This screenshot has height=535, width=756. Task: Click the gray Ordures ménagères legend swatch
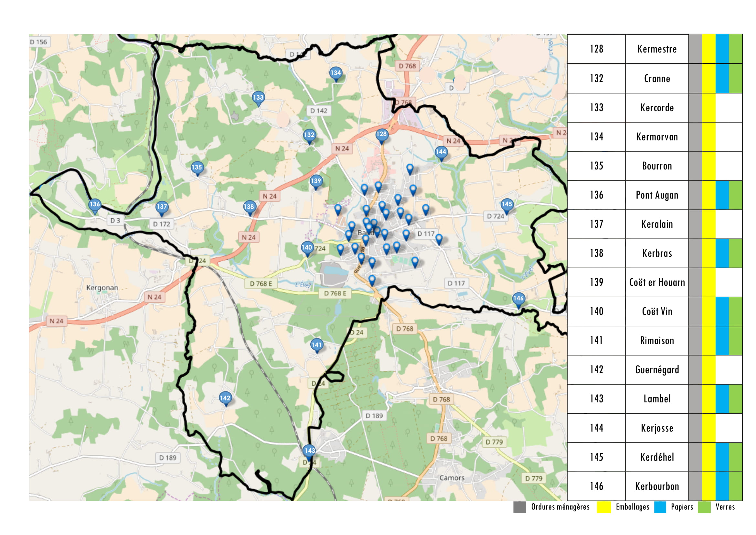pyautogui.click(x=520, y=507)
